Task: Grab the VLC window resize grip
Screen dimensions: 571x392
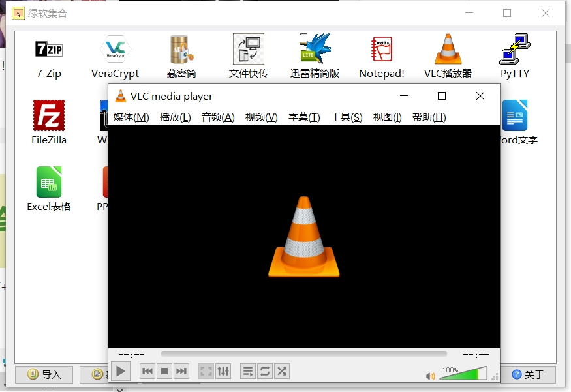Action: pyautogui.click(x=495, y=377)
